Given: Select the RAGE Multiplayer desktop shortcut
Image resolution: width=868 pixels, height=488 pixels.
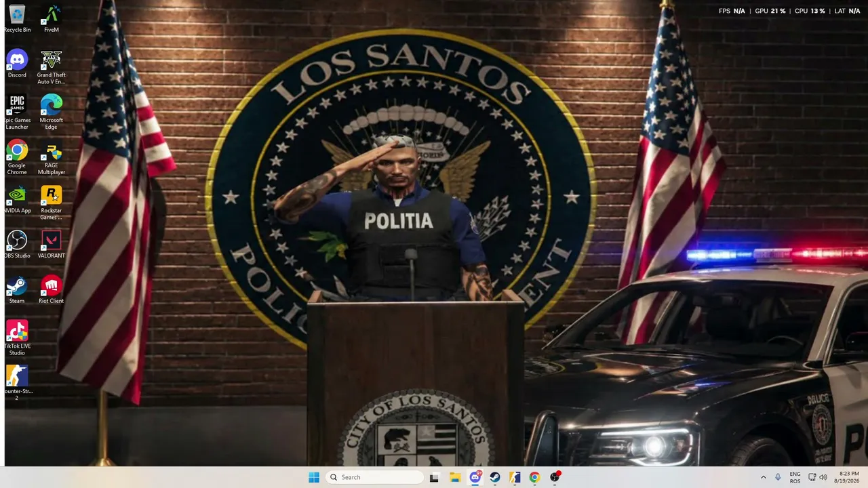Looking at the screenshot, I should point(52,157).
